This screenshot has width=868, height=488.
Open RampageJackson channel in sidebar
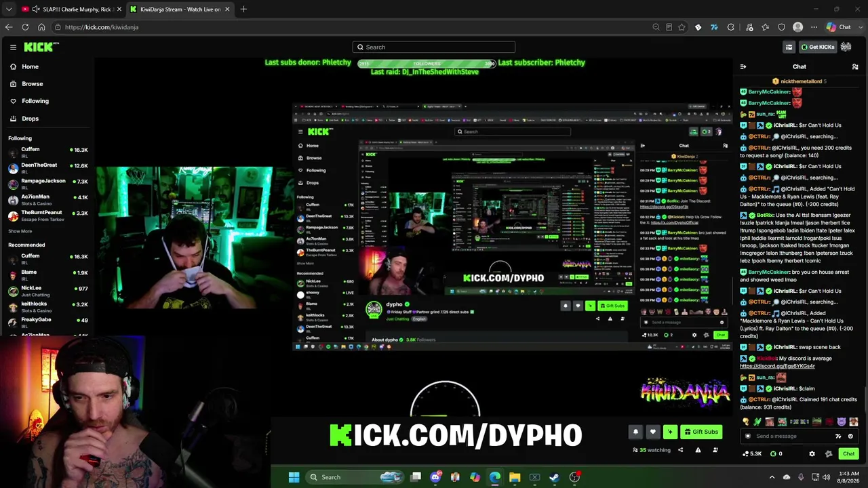point(47,183)
